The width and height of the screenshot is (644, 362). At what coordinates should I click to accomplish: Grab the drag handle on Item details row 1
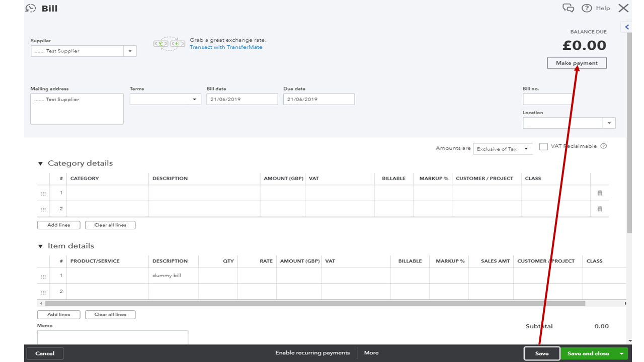coord(44,276)
